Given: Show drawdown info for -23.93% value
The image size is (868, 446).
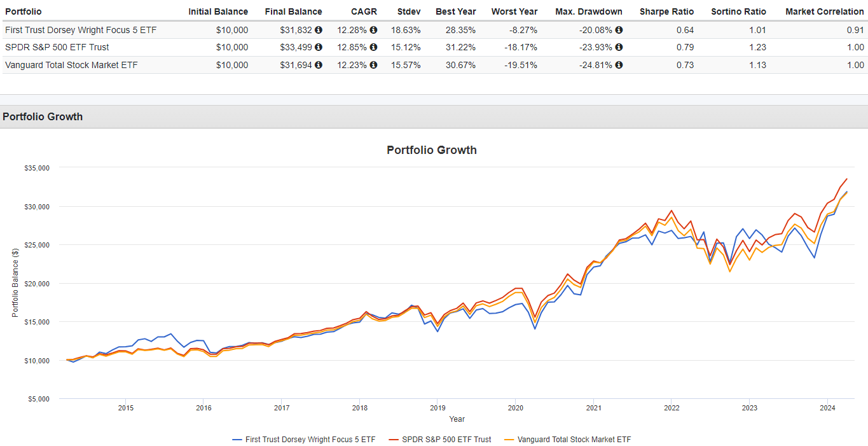Looking at the screenshot, I should [619, 47].
